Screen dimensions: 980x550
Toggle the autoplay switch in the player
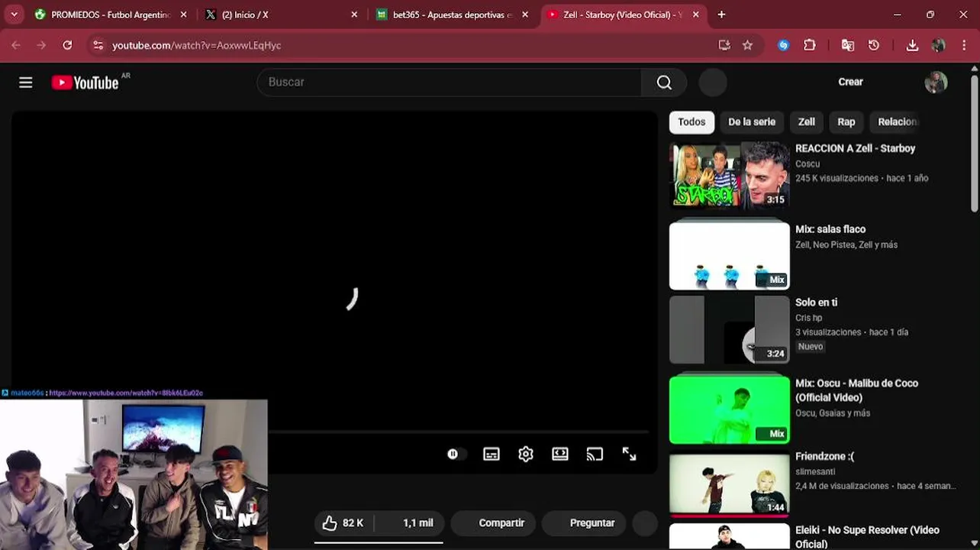[x=455, y=454]
